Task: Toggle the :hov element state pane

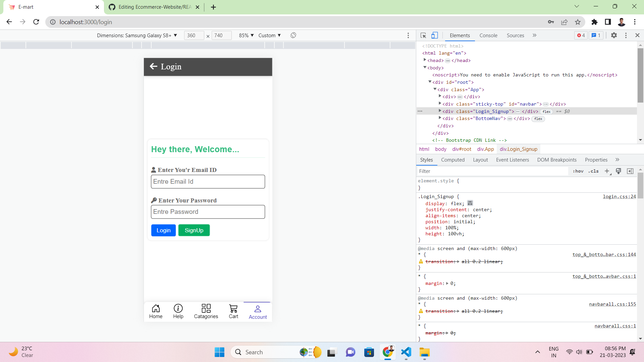Action: point(578,171)
